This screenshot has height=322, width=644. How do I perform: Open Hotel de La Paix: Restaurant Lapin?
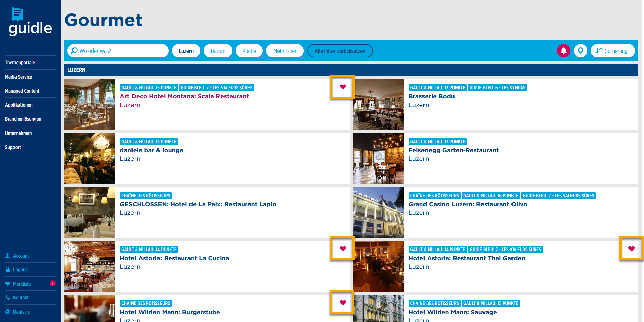pyautogui.click(x=198, y=204)
